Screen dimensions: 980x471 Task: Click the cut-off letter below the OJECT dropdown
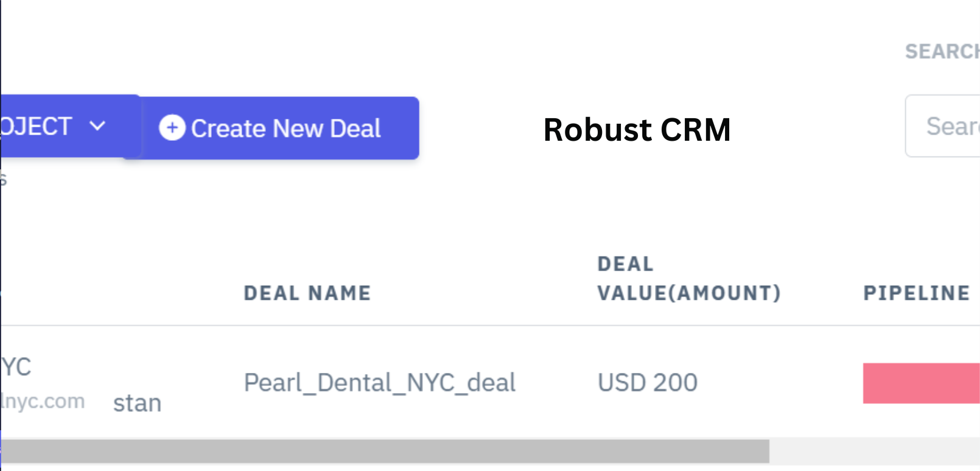[3, 179]
